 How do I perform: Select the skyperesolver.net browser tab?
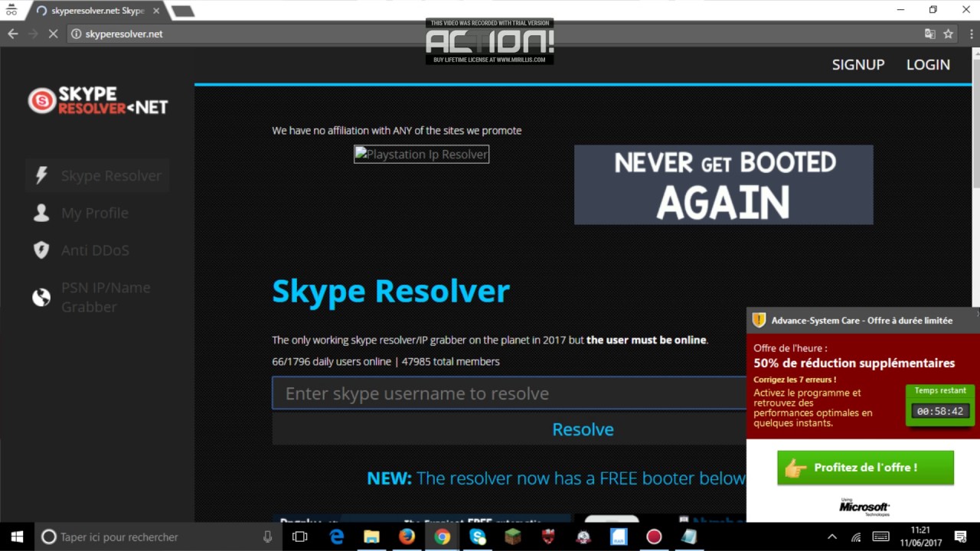click(x=96, y=11)
